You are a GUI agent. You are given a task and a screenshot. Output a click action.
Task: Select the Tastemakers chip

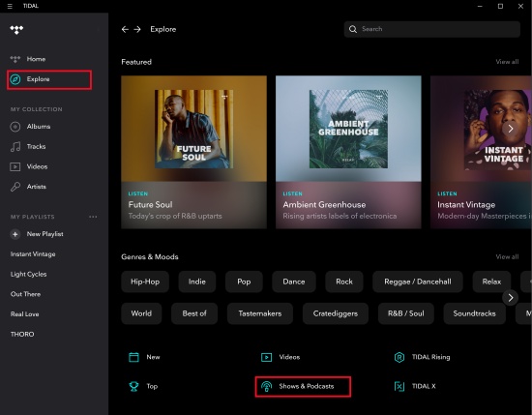click(x=260, y=313)
